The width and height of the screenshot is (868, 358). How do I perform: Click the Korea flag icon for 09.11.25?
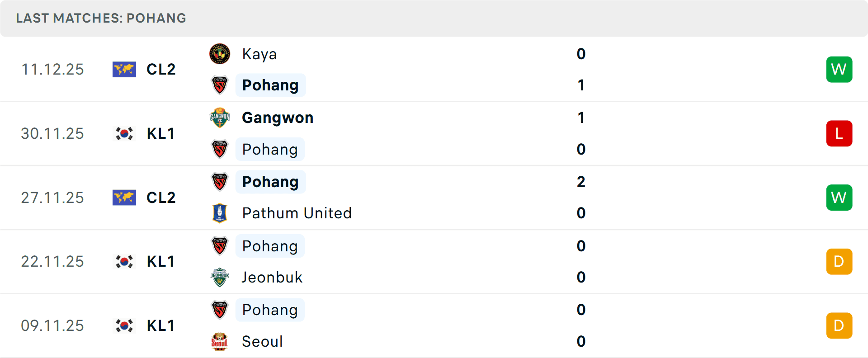(x=124, y=326)
